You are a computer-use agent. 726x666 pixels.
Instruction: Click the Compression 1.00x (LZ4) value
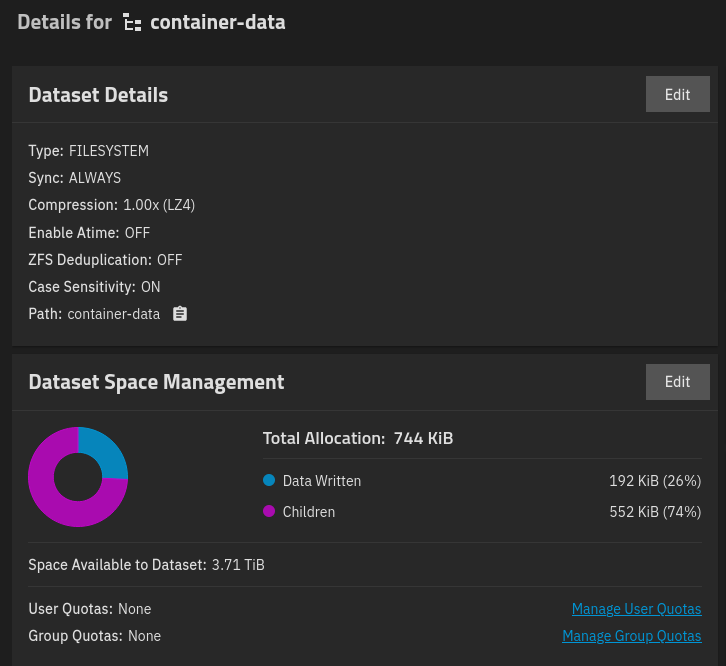pyautogui.click(x=159, y=205)
